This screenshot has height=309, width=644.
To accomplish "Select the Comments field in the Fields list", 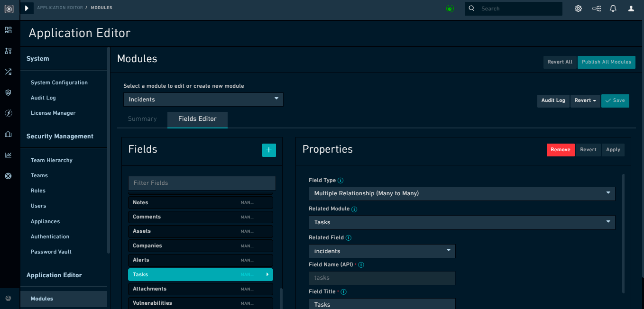I will [x=200, y=217].
